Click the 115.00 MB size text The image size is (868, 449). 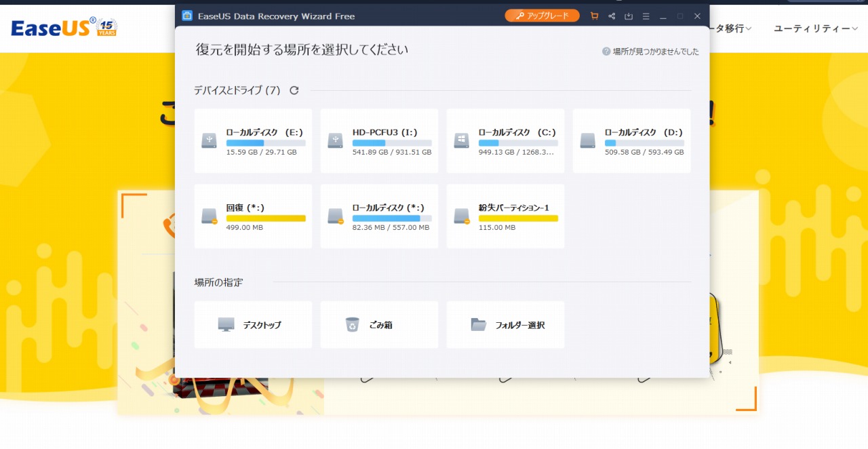click(x=496, y=228)
